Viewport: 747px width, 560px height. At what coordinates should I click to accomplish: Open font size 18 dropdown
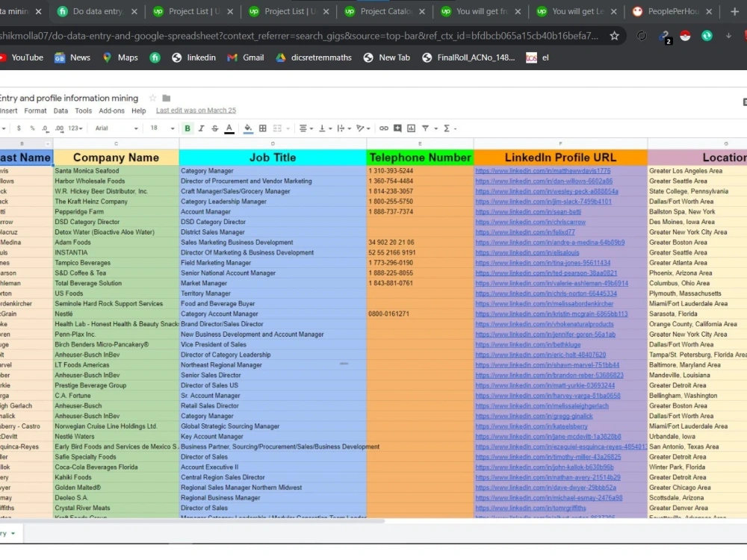tap(162, 128)
